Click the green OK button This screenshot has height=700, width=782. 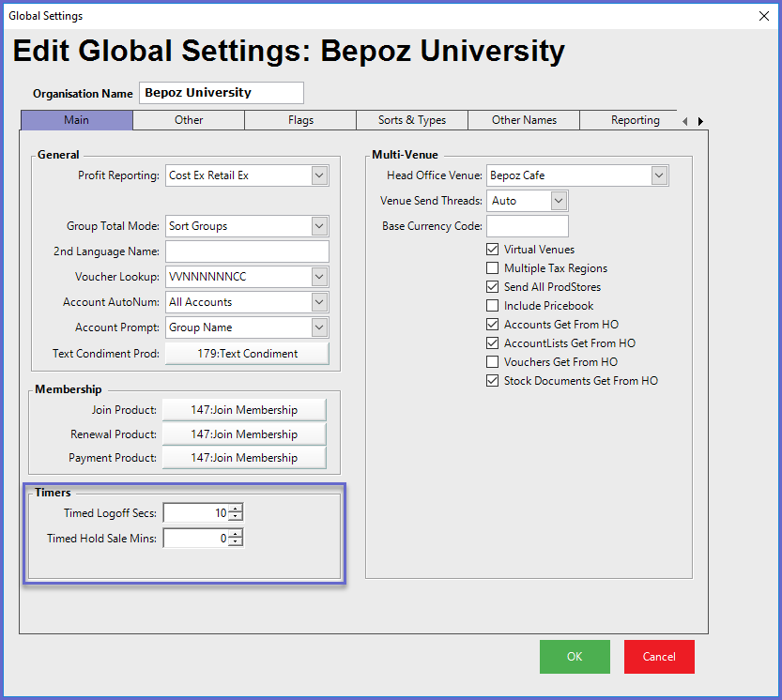575,657
